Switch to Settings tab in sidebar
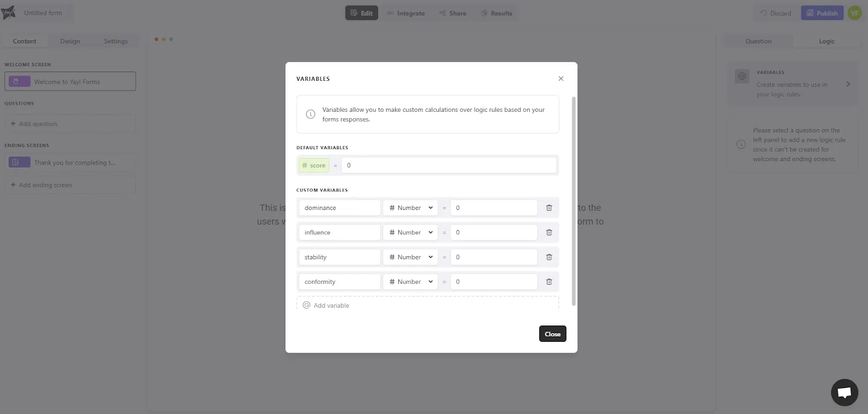This screenshot has width=868, height=414. tap(116, 41)
